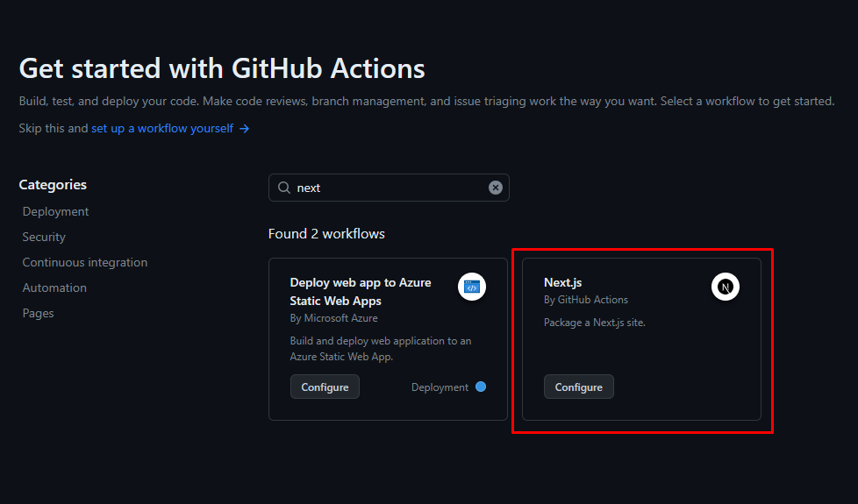Open the Continuous integration category
Viewport: 858px width, 504px height.
tap(85, 262)
